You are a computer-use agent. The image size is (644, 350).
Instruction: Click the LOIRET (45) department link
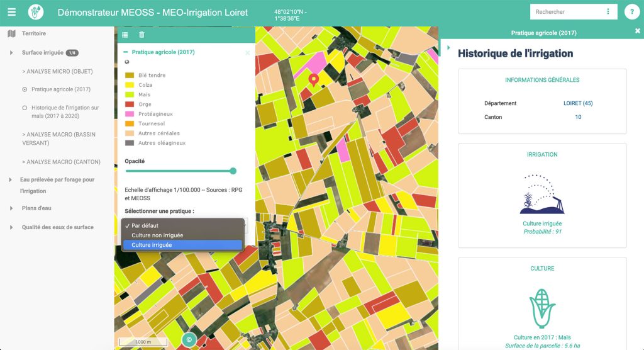(578, 103)
